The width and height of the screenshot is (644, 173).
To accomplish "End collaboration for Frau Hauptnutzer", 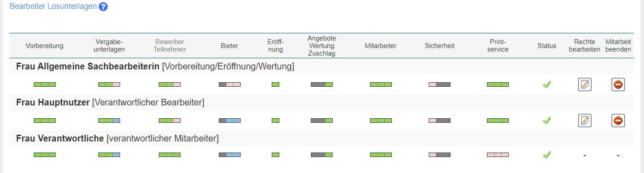I will 618,121.
